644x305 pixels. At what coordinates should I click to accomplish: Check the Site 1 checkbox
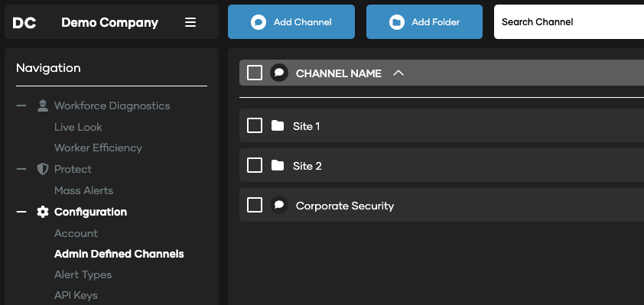(x=255, y=125)
